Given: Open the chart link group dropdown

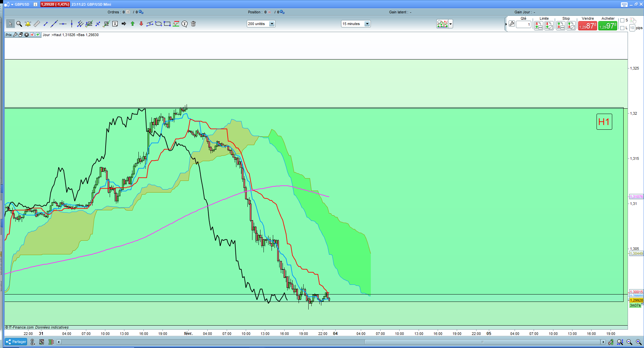Looking at the screenshot, I should point(33,342).
